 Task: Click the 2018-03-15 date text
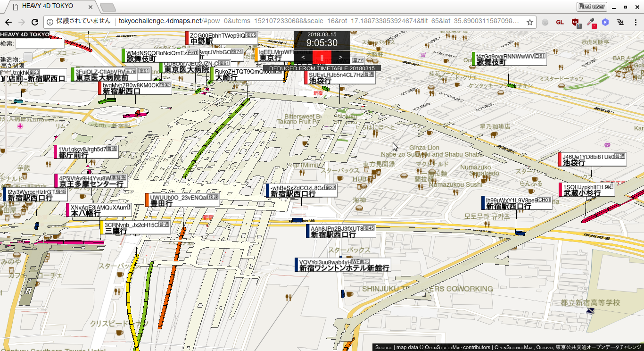click(x=322, y=34)
